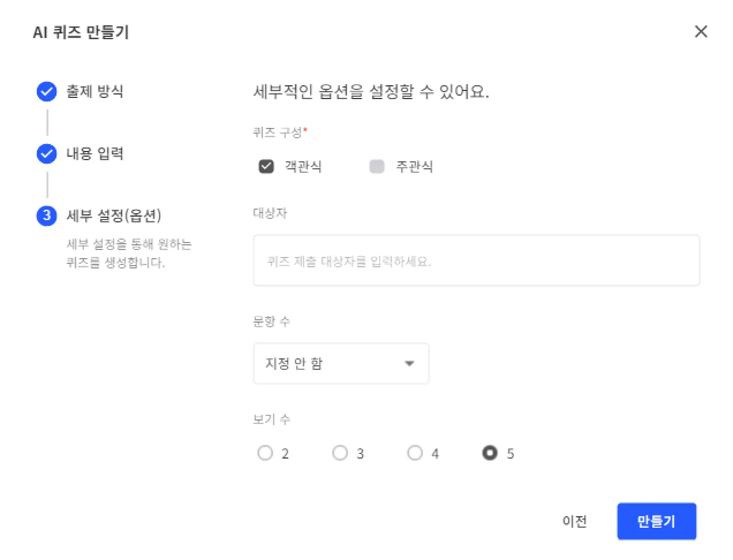This screenshot has height=560, width=733.
Task: Choose 4 answer choices radio button
Action: pos(415,453)
